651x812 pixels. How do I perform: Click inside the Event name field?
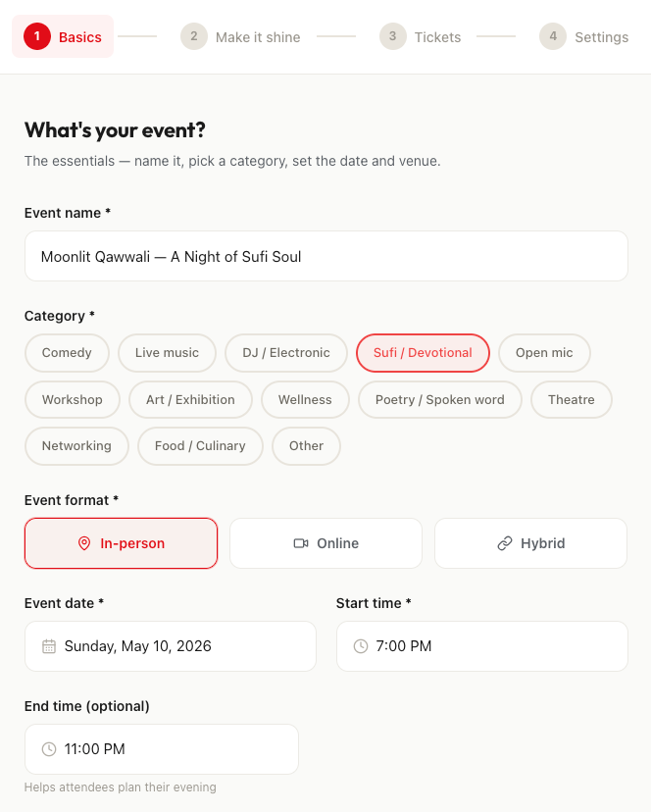325,255
